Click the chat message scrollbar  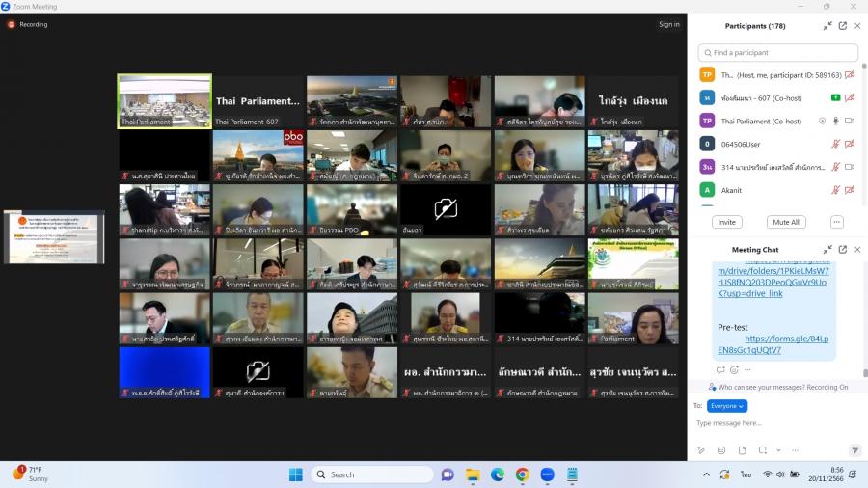point(864,372)
